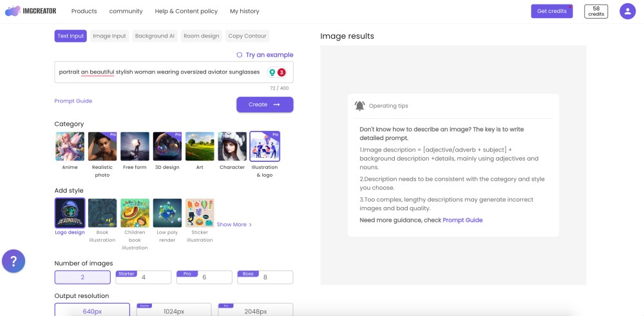Click the IMGCREATOR logo icon

click(13, 11)
